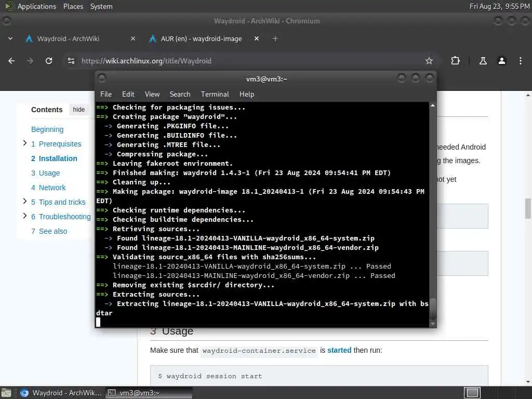This screenshot has width=532, height=399.
Task: Go to 3 Usage section
Action: [x=46, y=173]
